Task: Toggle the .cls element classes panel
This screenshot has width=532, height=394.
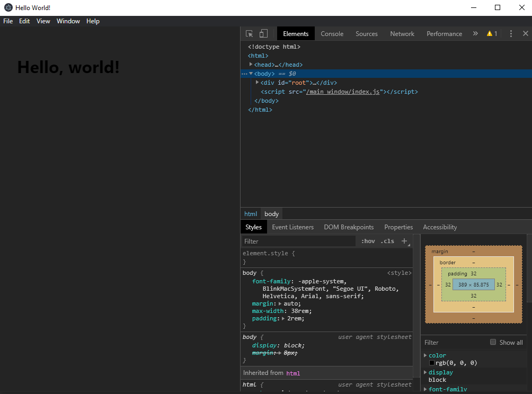Action: (x=387, y=241)
